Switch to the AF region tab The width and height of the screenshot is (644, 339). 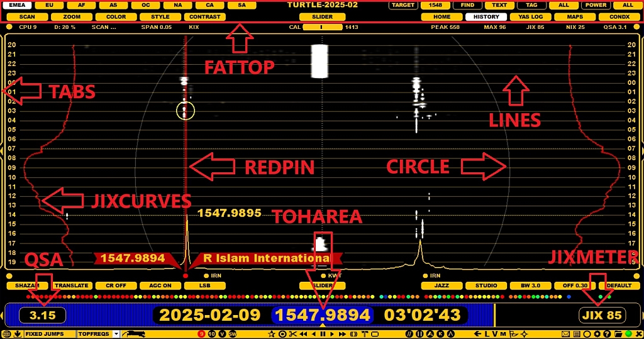tap(81, 5)
